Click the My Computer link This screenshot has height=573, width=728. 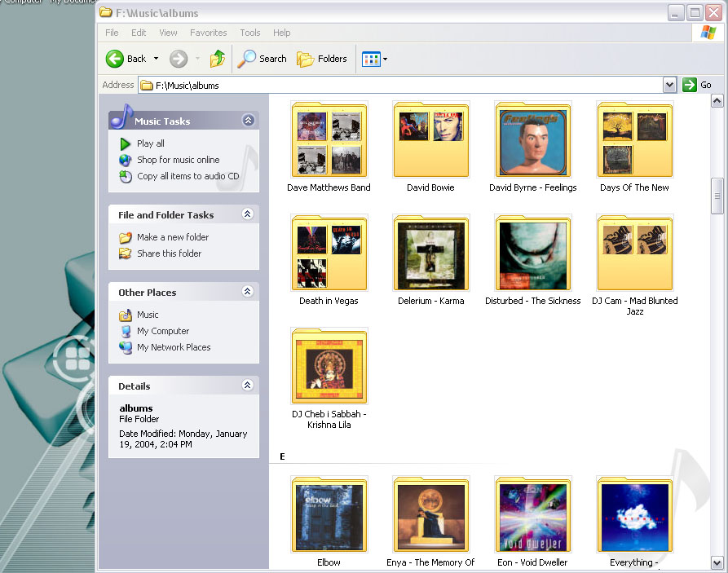[163, 332]
